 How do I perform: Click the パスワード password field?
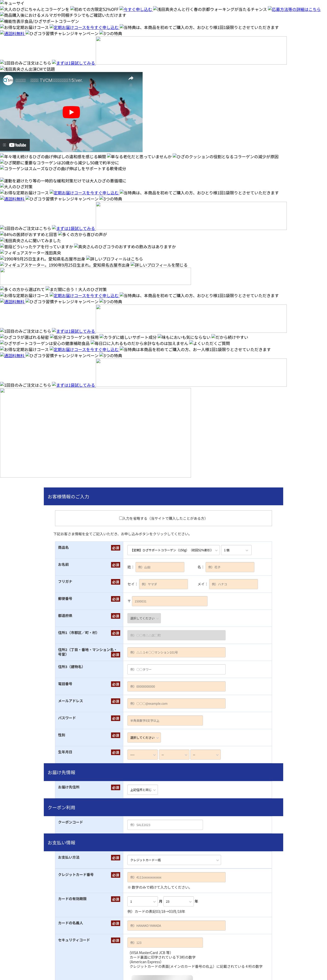tap(165, 720)
